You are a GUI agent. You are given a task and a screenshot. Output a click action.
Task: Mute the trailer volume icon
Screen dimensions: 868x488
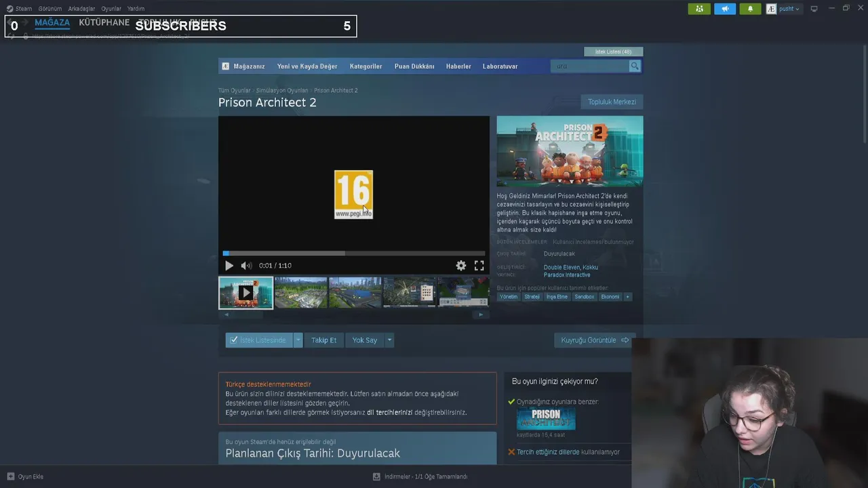[246, 266]
